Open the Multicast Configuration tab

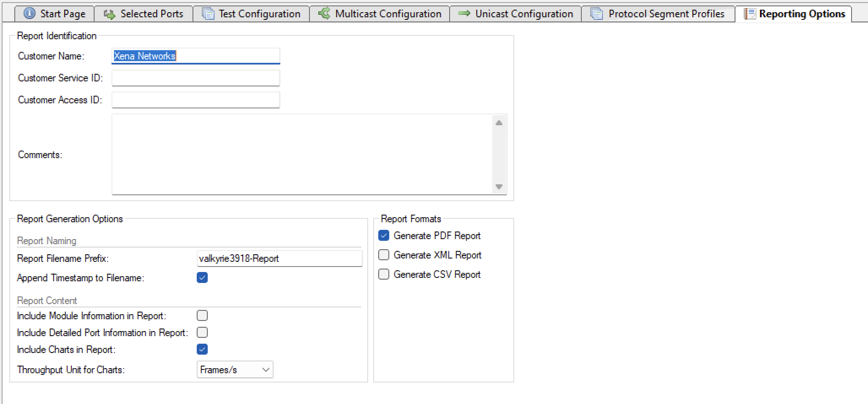pyautogui.click(x=388, y=14)
